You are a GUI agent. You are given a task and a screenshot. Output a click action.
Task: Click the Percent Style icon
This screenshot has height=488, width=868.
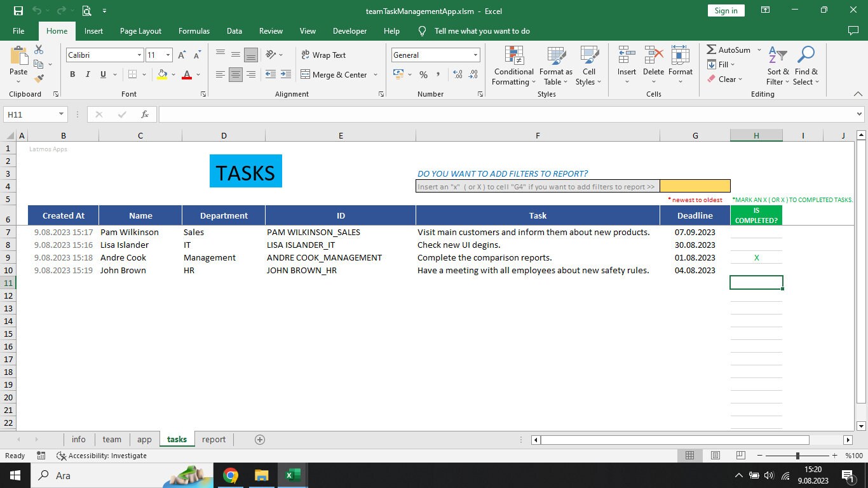coord(423,74)
